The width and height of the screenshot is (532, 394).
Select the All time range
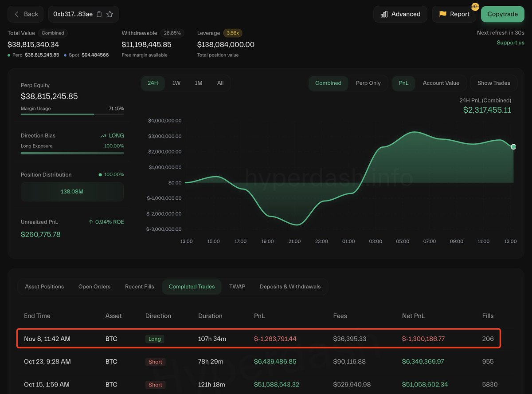tap(220, 83)
